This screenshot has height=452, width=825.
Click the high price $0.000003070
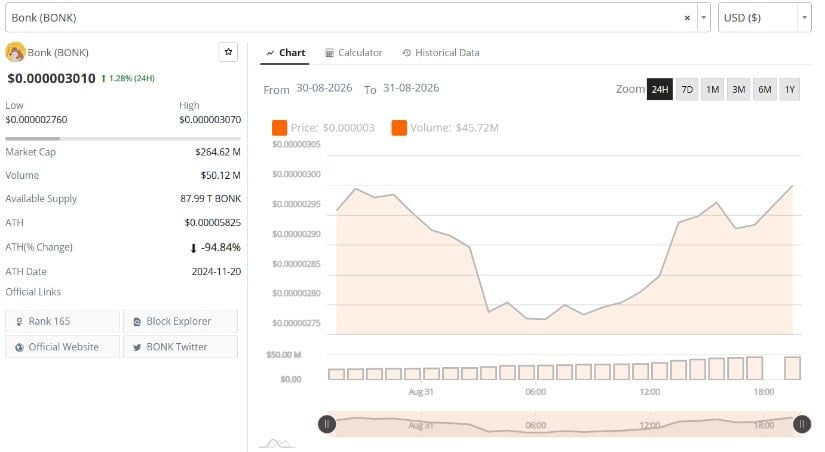pyautogui.click(x=210, y=119)
